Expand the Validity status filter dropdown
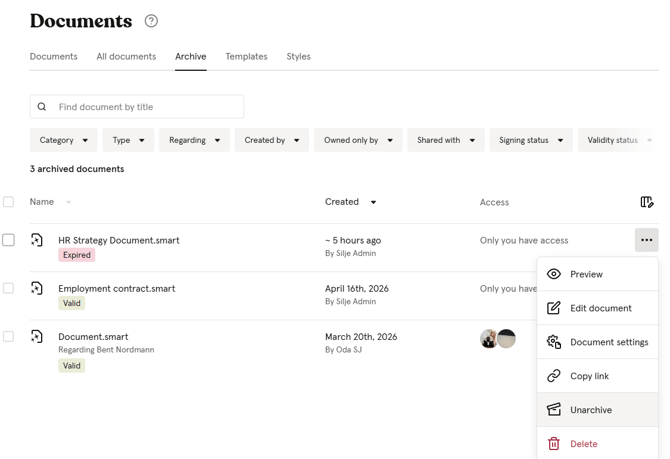The height and width of the screenshot is (459, 670). [618, 140]
